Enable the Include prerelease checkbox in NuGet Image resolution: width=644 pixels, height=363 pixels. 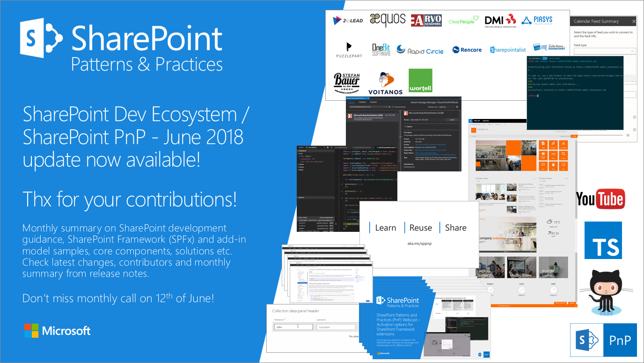point(392,107)
